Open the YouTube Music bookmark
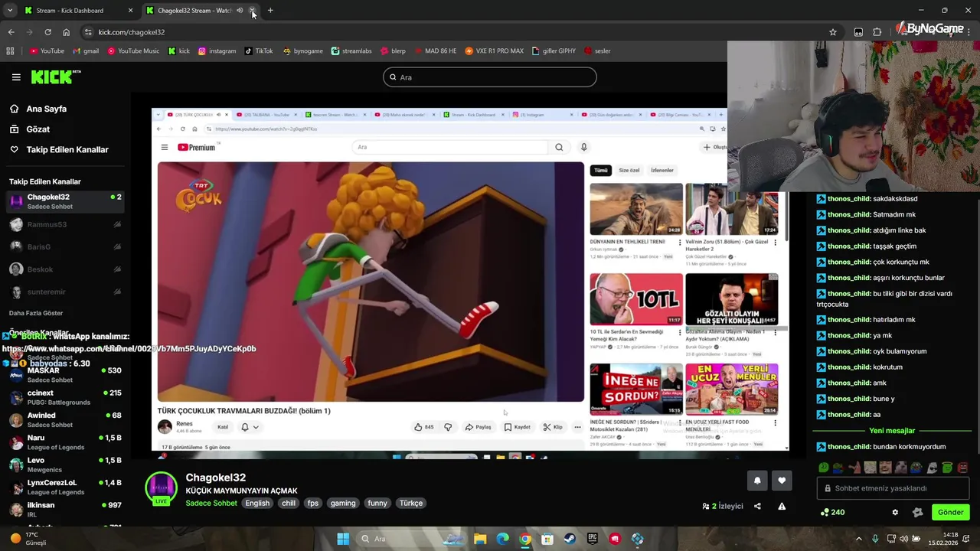This screenshot has height=551, width=980. (133, 51)
